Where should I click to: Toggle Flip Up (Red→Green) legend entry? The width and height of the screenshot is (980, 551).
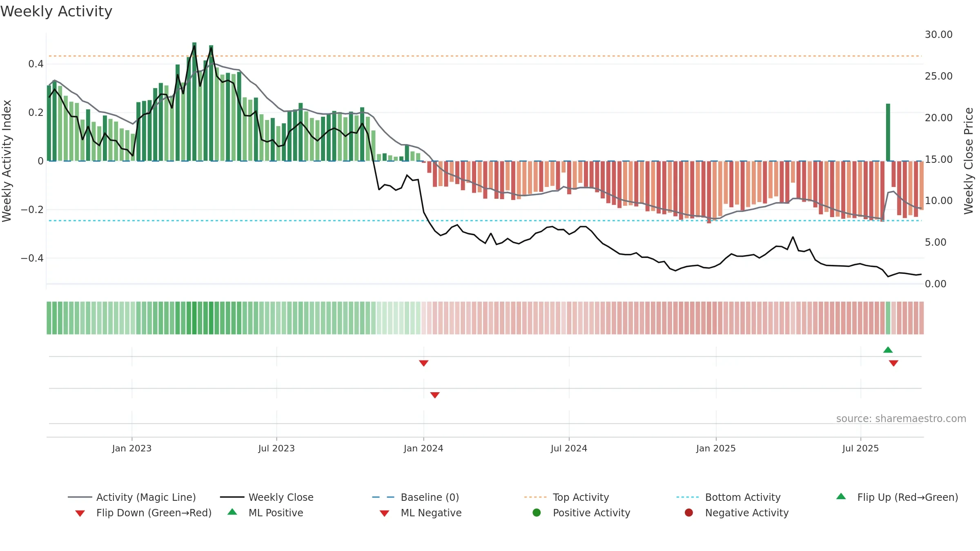[x=897, y=497]
